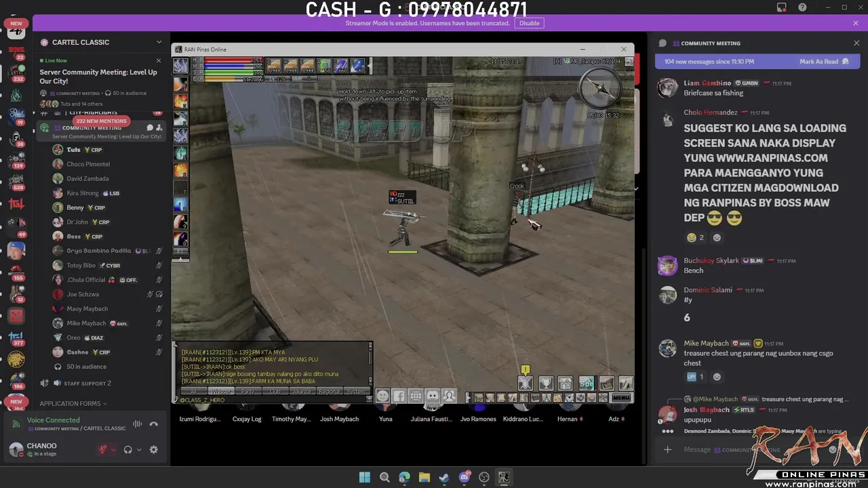Open the trophy ranking icon in game
The width and height of the screenshot is (868, 488).
click(x=546, y=384)
